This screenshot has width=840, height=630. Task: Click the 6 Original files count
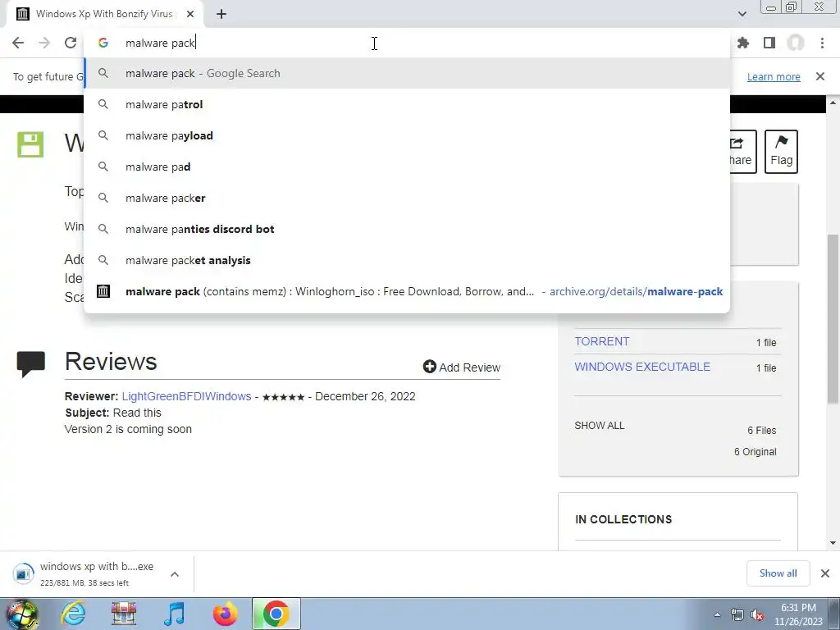pos(755,452)
